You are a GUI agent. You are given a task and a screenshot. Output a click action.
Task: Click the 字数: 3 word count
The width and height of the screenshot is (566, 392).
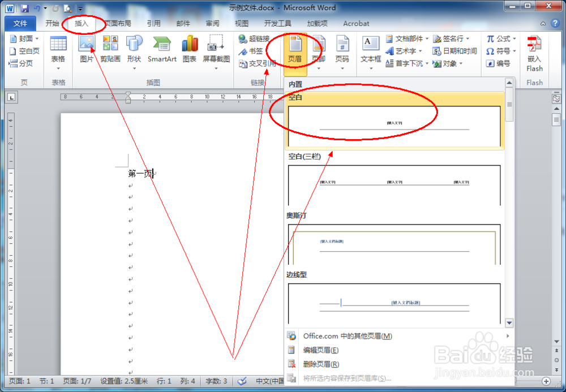pos(216,381)
